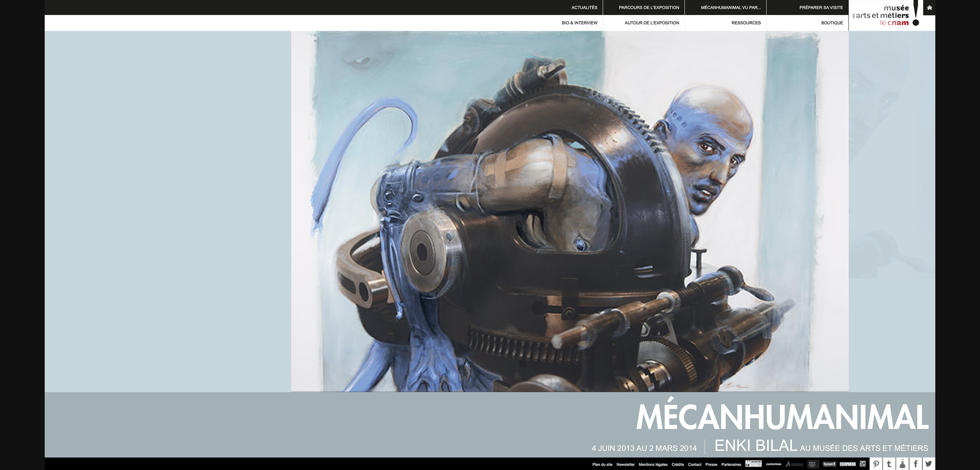The image size is (980, 470).
Task: Click the 20 Minutes partner logo
Action: 862,464
